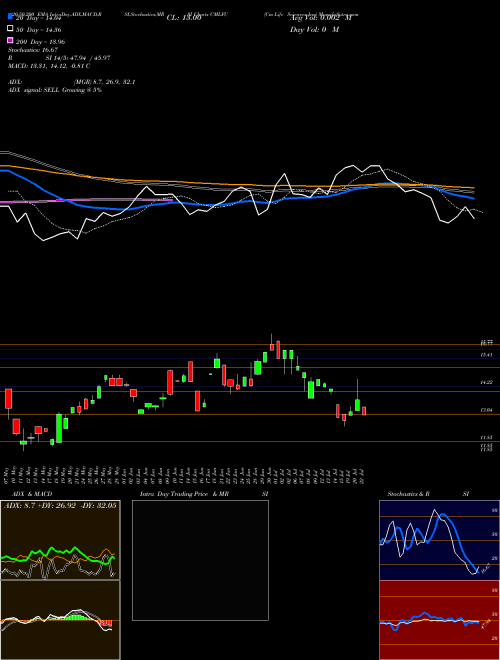Open the ADX indicator chart panel
The width and height of the screenshot is (500, 660).
(60, 540)
